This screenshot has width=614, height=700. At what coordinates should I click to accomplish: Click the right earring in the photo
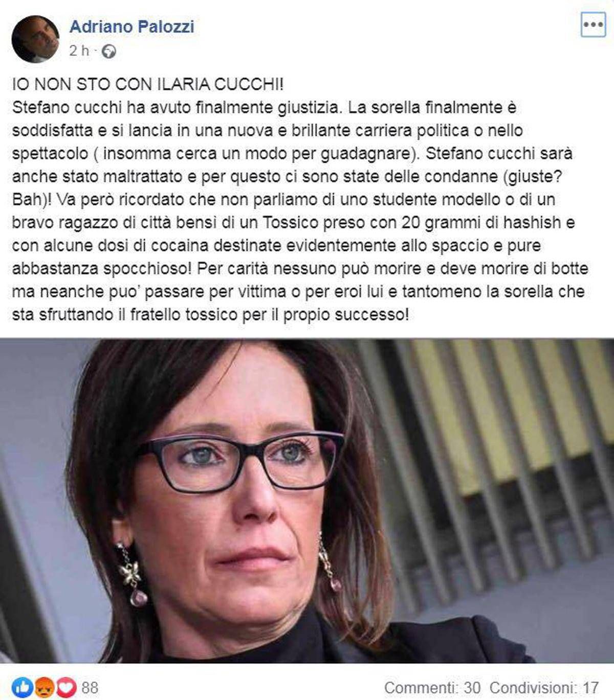pos(329,562)
